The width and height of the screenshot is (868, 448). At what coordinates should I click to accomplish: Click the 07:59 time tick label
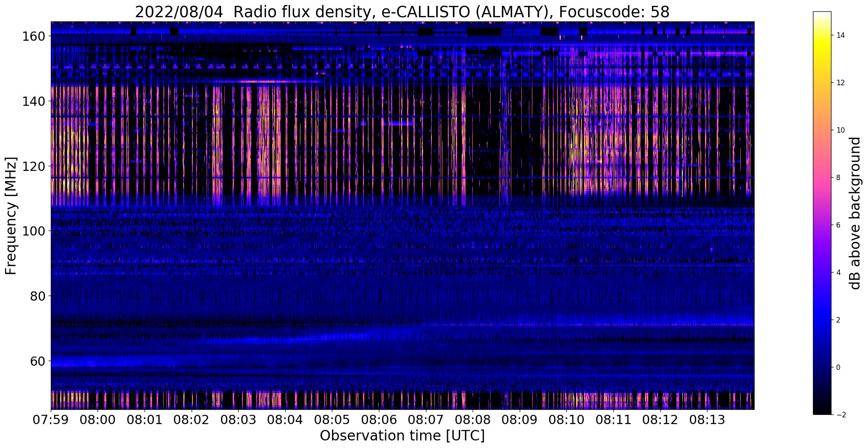(x=51, y=419)
